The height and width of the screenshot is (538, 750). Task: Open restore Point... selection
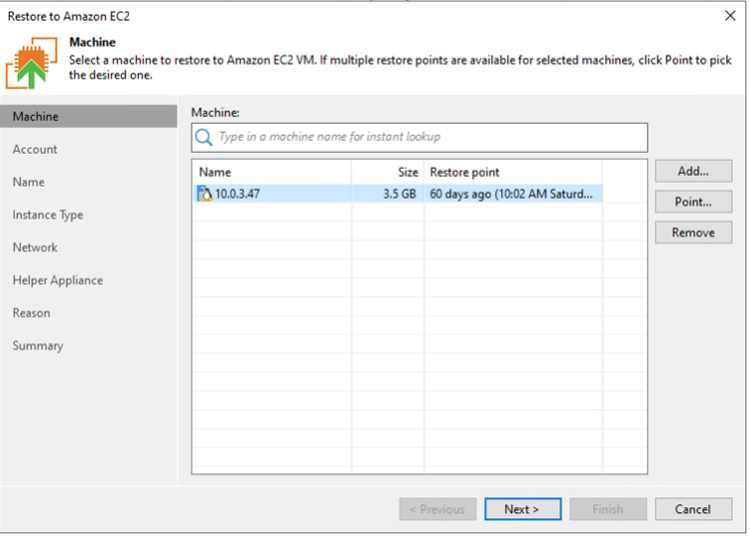pyautogui.click(x=693, y=202)
